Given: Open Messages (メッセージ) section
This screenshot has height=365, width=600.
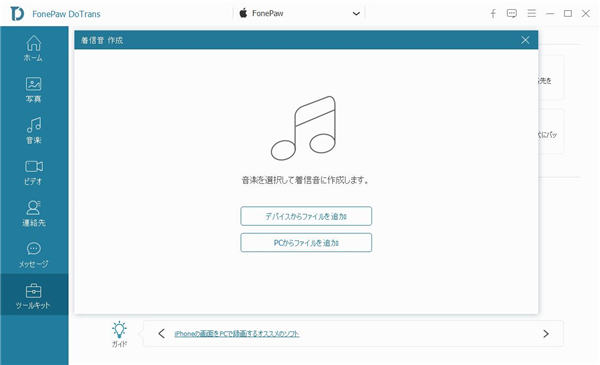Looking at the screenshot, I should pyautogui.click(x=34, y=254).
